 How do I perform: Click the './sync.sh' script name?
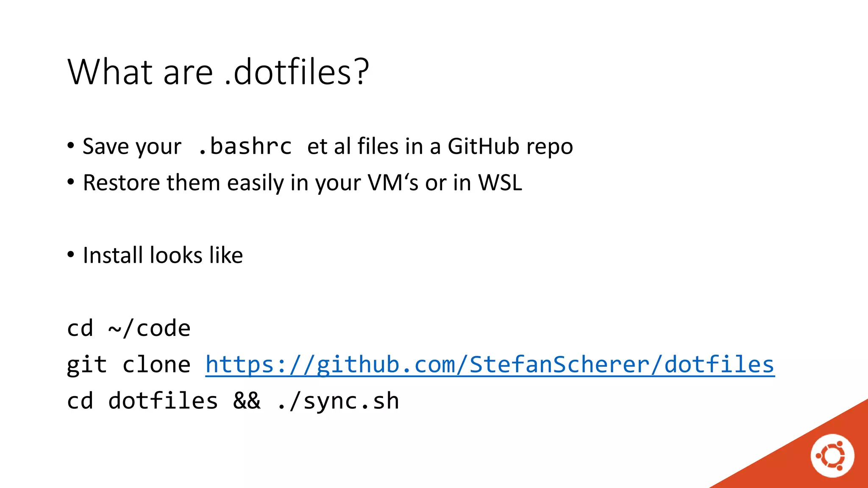(x=338, y=401)
